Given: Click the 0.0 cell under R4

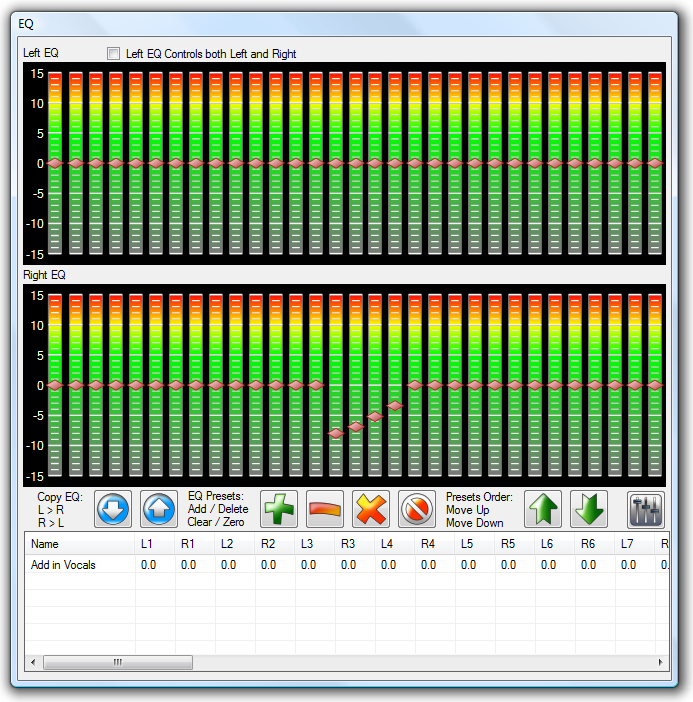Looking at the screenshot, I should [x=435, y=565].
